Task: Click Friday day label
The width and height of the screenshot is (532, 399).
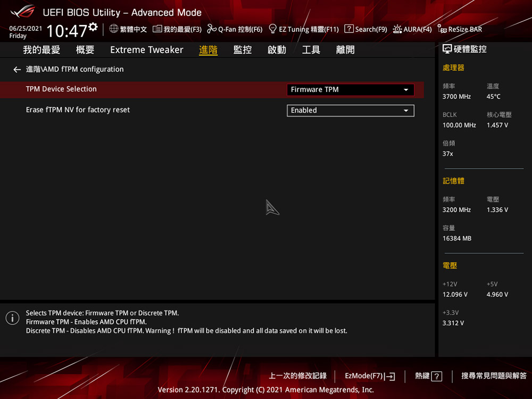Action: pos(18,36)
